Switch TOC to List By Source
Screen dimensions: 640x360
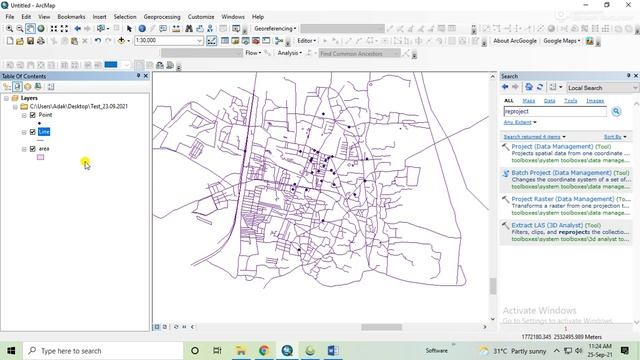click(x=17, y=87)
